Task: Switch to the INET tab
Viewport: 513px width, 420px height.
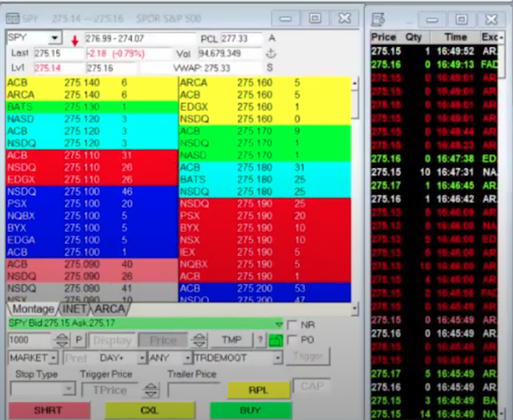Action: (74, 308)
